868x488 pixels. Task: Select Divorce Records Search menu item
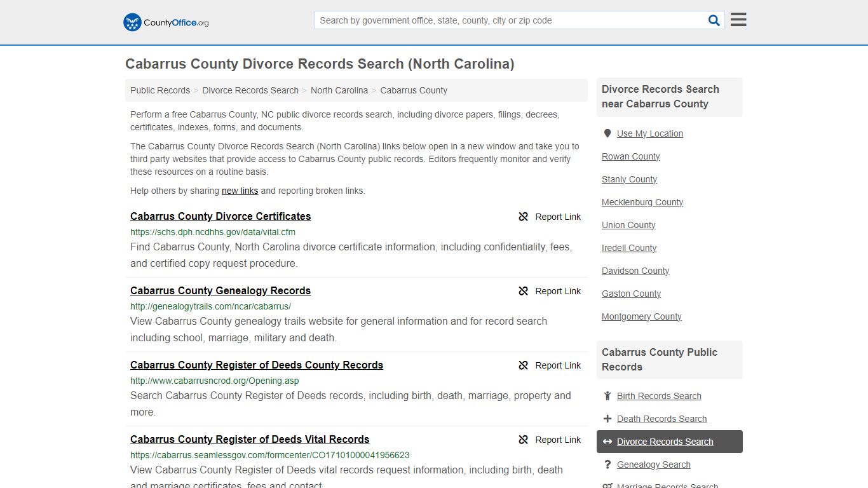(x=670, y=442)
